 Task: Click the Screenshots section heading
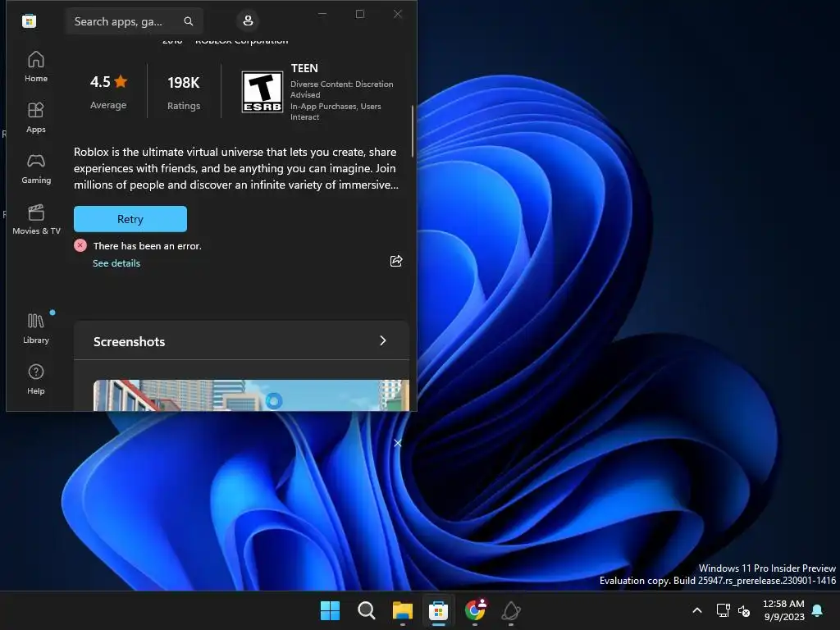pos(129,341)
